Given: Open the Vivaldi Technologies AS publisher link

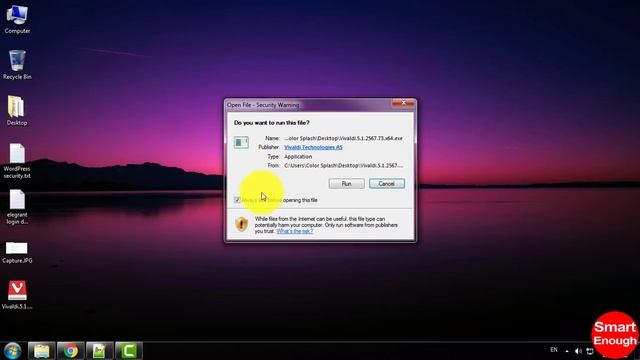Looking at the screenshot, I should 313,147.
